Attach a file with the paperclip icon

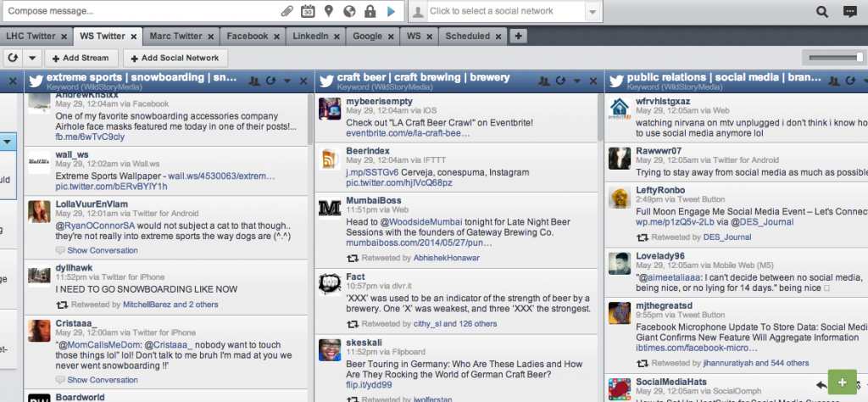287,11
